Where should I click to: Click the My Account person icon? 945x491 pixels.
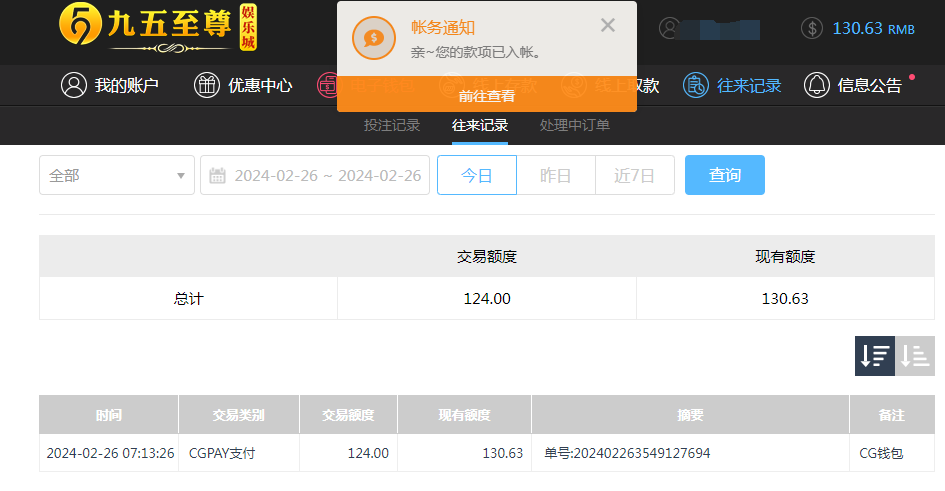click(x=74, y=85)
